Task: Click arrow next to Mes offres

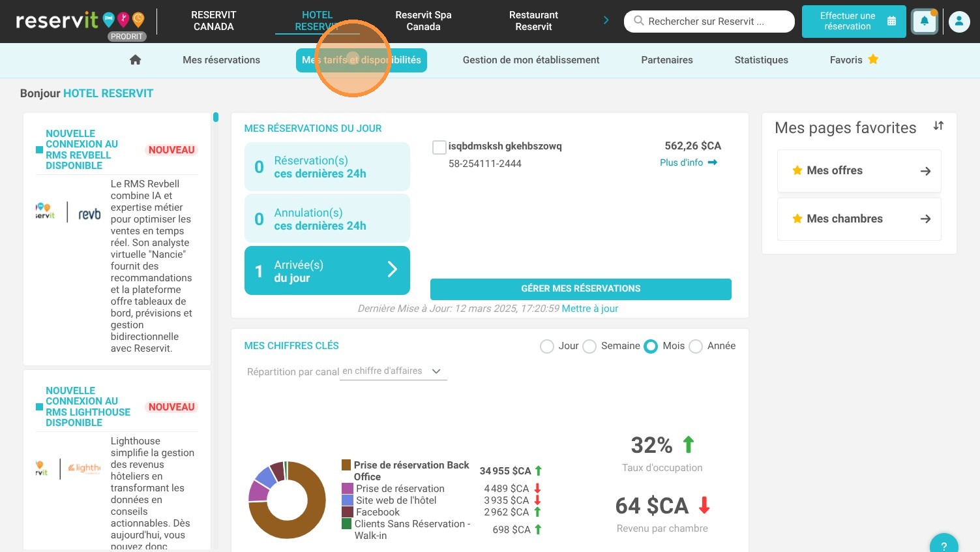Action: tap(925, 171)
